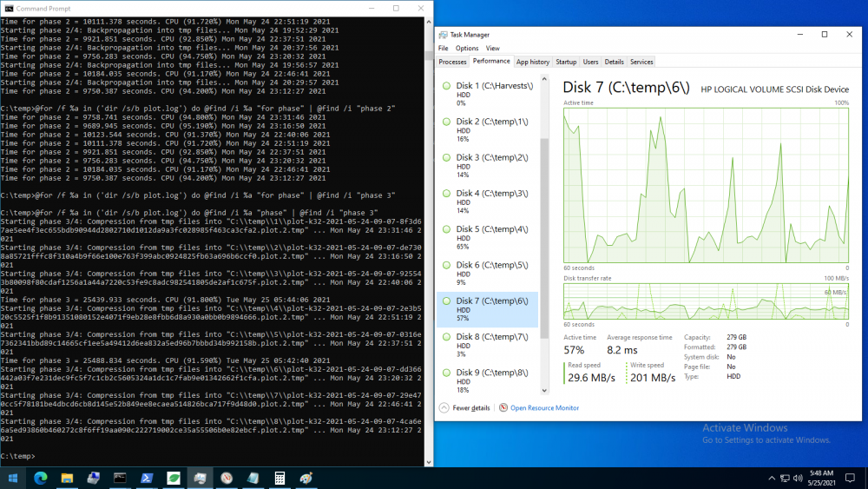Switch to the App history tab
The width and height of the screenshot is (868, 489).
click(533, 62)
